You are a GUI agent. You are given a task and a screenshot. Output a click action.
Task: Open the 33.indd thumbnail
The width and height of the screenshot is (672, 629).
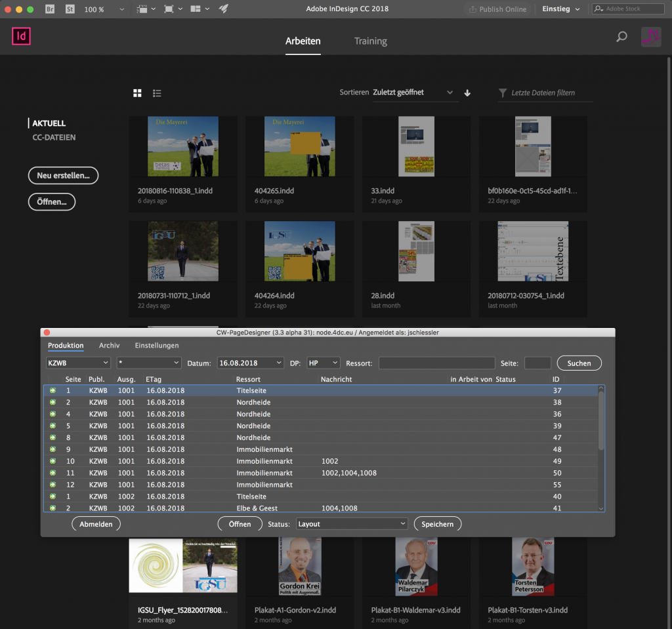(415, 146)
